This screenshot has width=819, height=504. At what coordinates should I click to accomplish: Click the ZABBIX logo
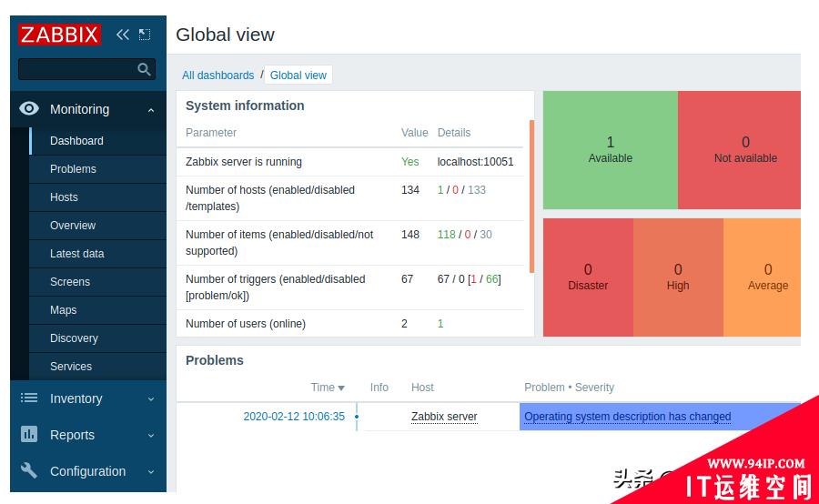(59, 35)
